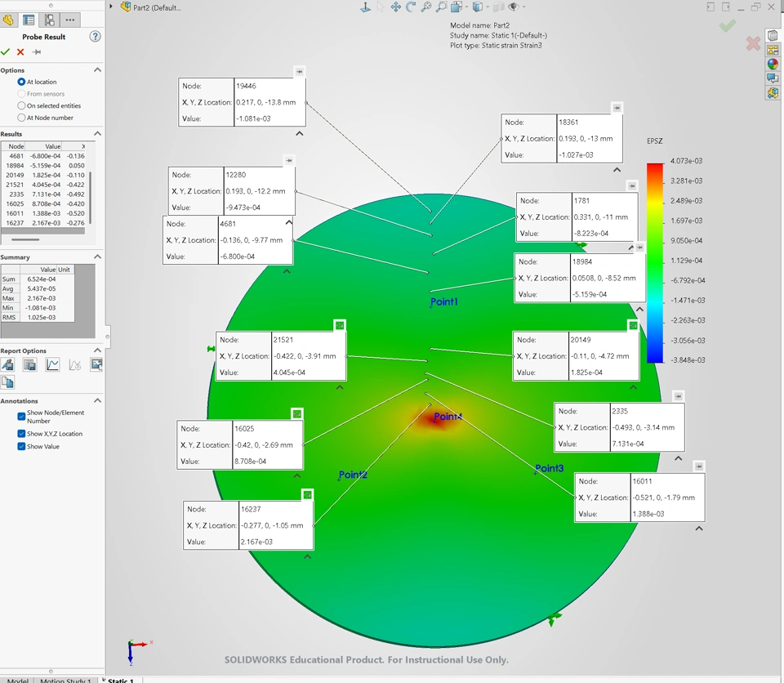Select the At location radio option
The height and width of the screenshot is (683, 784).
[21, 82]
